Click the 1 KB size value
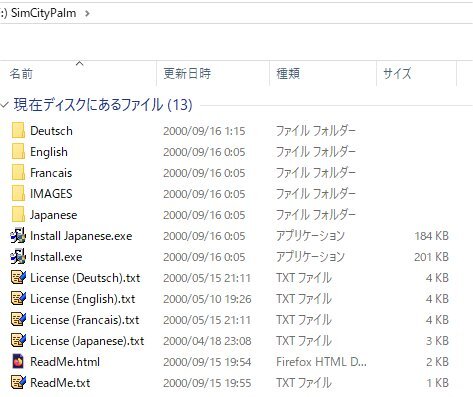The width and height of the screenshot is (473, 397). point(437,383)
